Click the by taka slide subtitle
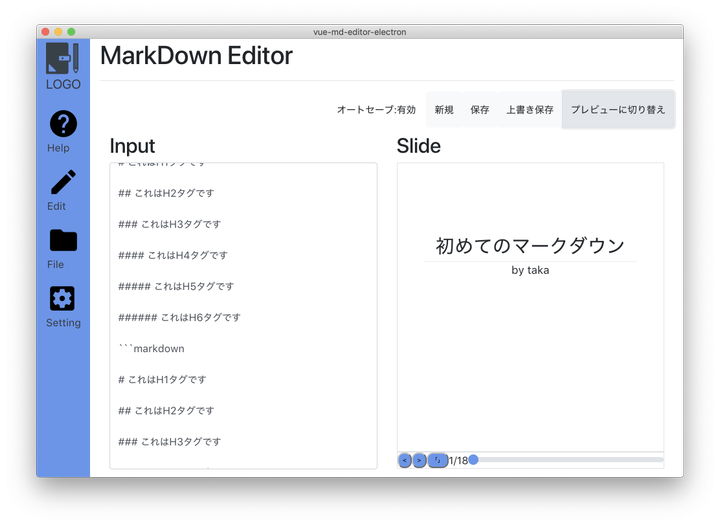Screen dimensions: 720x525 (530, 270)
